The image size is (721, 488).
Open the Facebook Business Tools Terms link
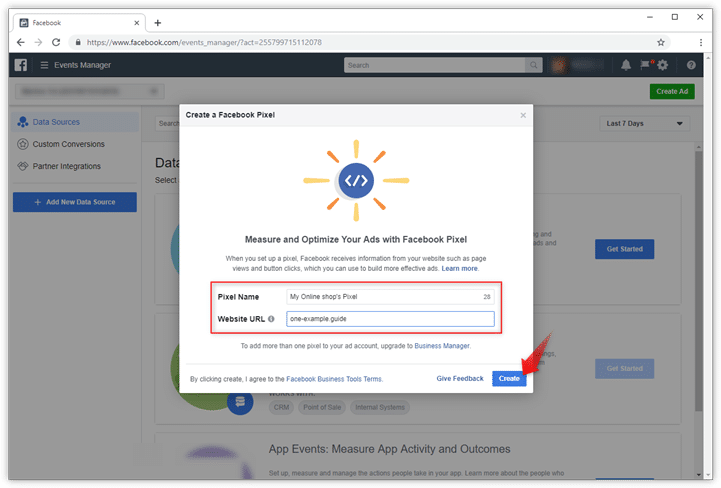click(334, 379)
